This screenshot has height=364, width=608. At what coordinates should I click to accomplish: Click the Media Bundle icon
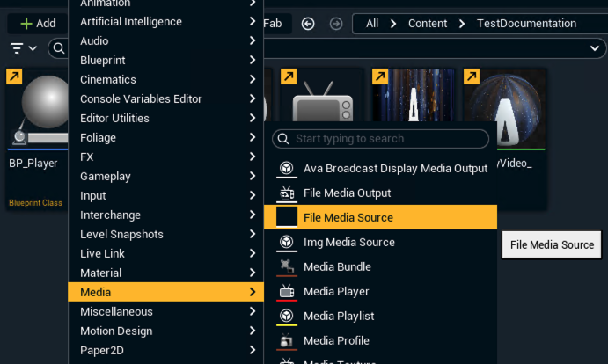287,266
